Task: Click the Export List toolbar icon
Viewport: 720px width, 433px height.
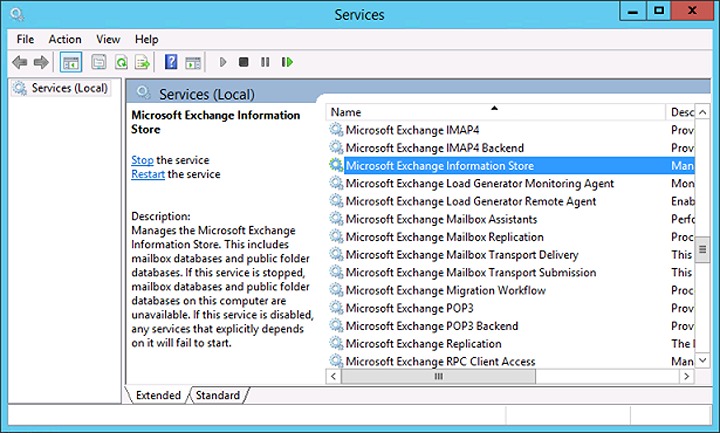Action: tap(143, 62)
